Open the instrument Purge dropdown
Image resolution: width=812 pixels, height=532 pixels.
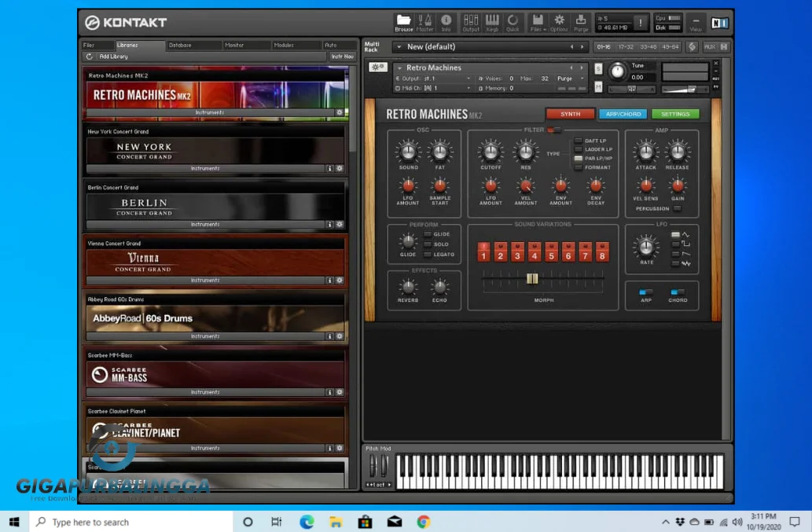click(570, 79)
